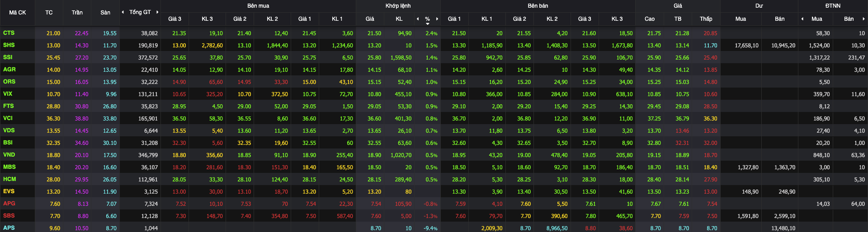
Task: Click the 37.25 high price for VCI
Action: [x=654, y=119]
